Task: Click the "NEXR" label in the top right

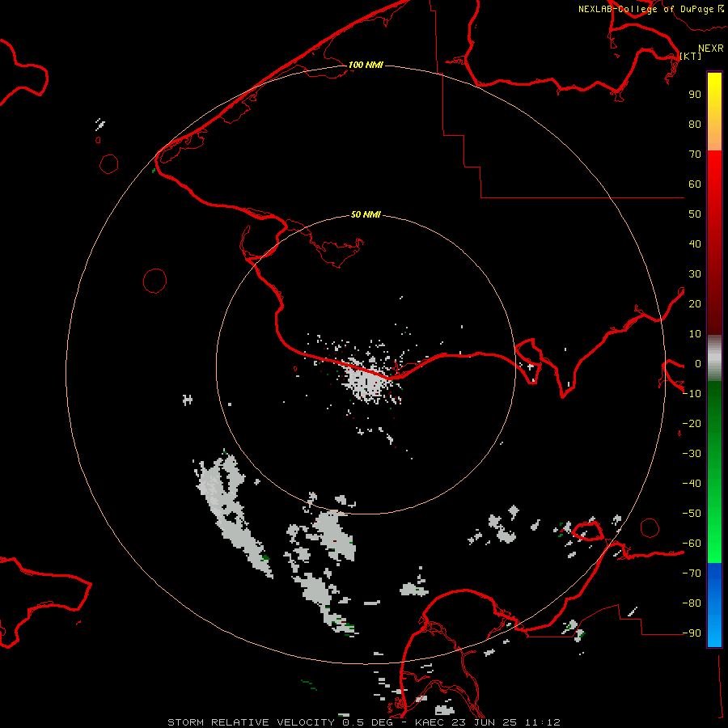Action: [x=711, y=49]
